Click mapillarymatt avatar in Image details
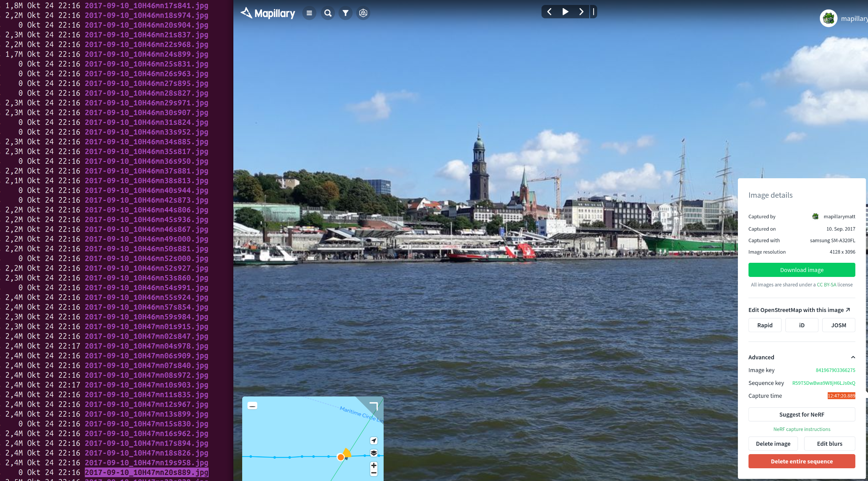Screen dimensions: 868x481 (815, 216)
